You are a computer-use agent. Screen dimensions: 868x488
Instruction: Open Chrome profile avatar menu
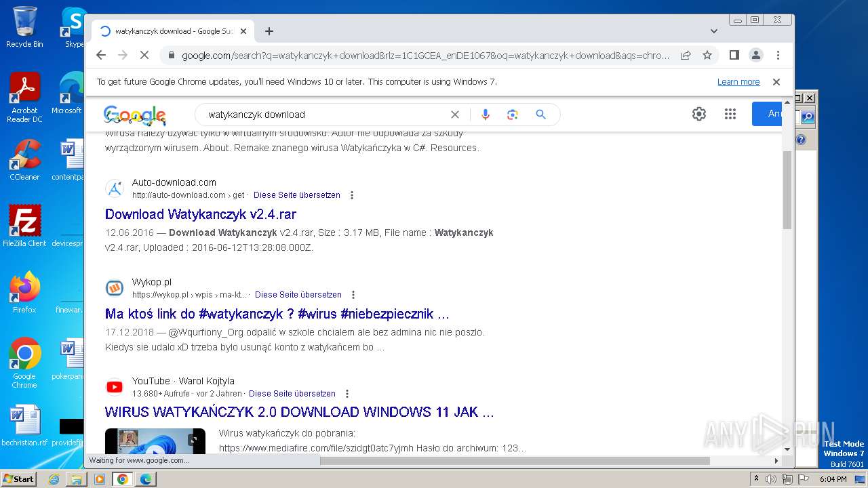(755, 55)
